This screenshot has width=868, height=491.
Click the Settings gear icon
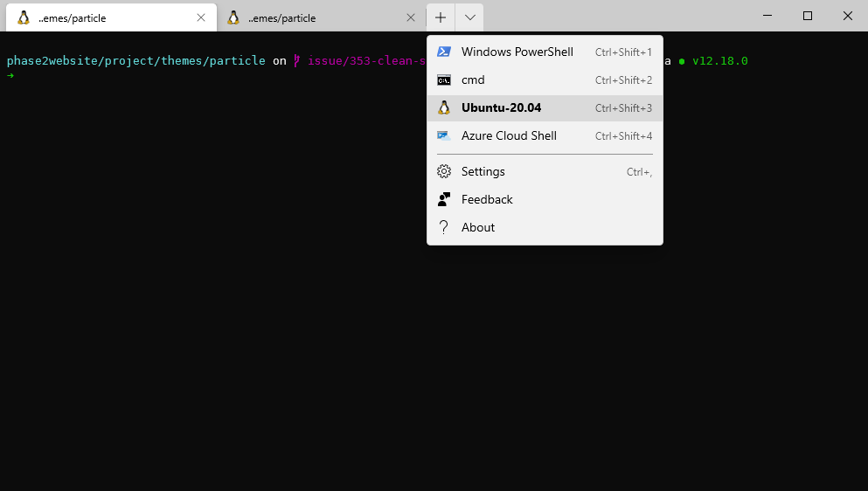point(444,171)
